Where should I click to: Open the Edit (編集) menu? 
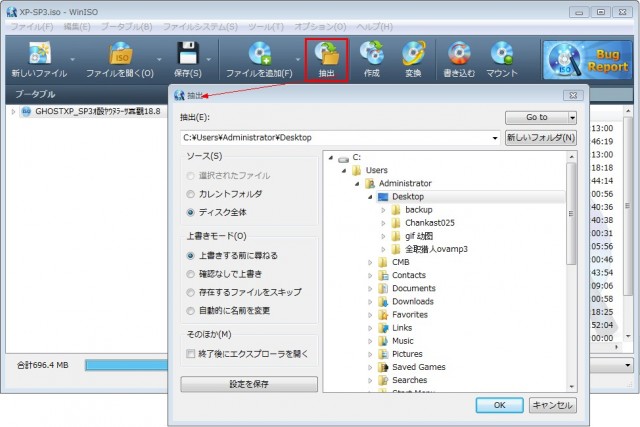tap(77, 27)
